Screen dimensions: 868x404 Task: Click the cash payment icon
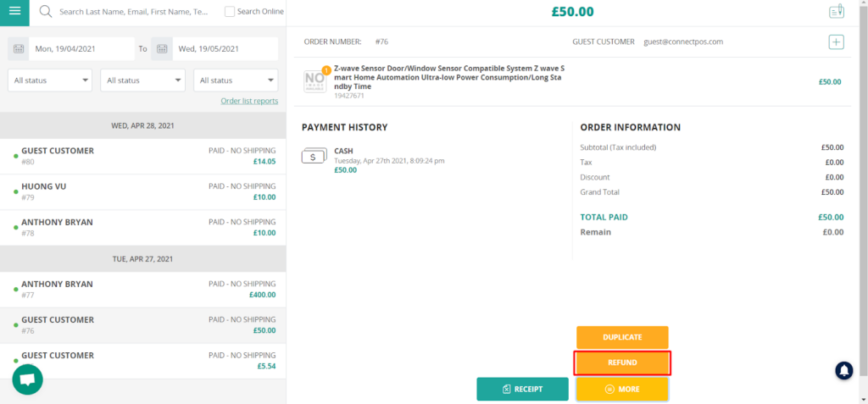(x=313, y=157)
